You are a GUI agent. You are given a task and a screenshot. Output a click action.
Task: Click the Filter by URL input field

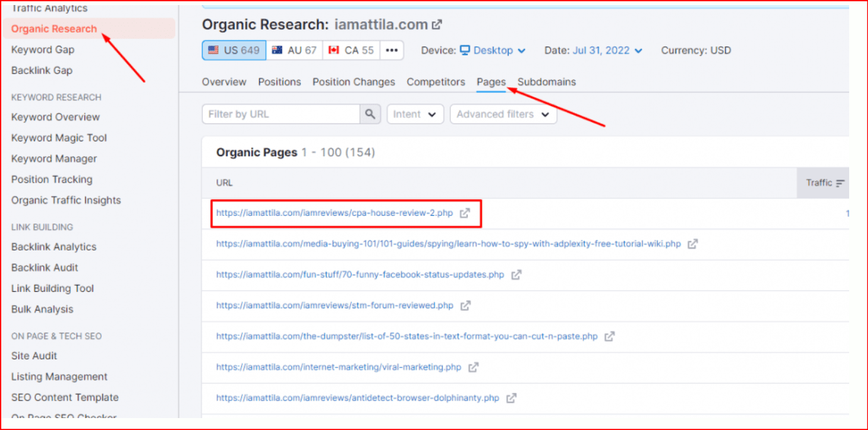281,114
